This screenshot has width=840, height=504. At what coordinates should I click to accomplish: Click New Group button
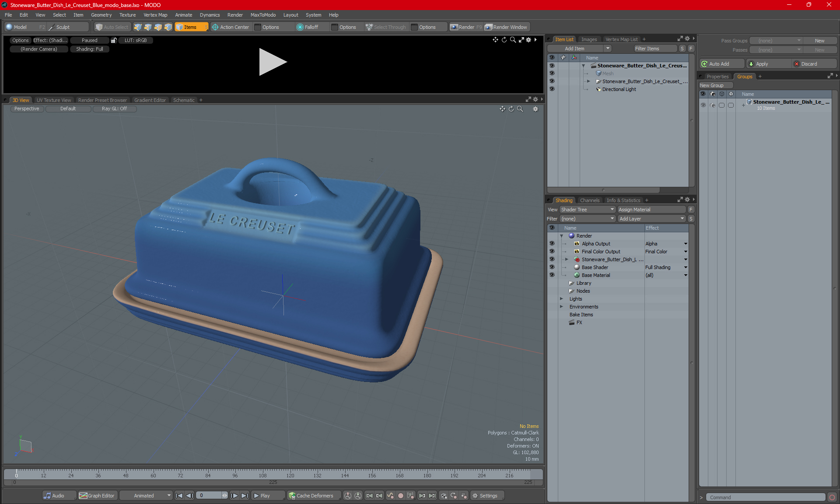(715, 85)
